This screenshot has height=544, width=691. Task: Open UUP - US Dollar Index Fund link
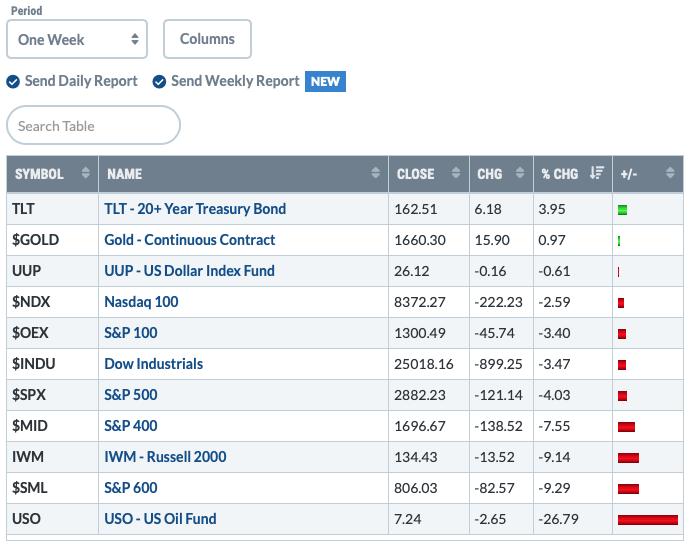click(189, 271)
